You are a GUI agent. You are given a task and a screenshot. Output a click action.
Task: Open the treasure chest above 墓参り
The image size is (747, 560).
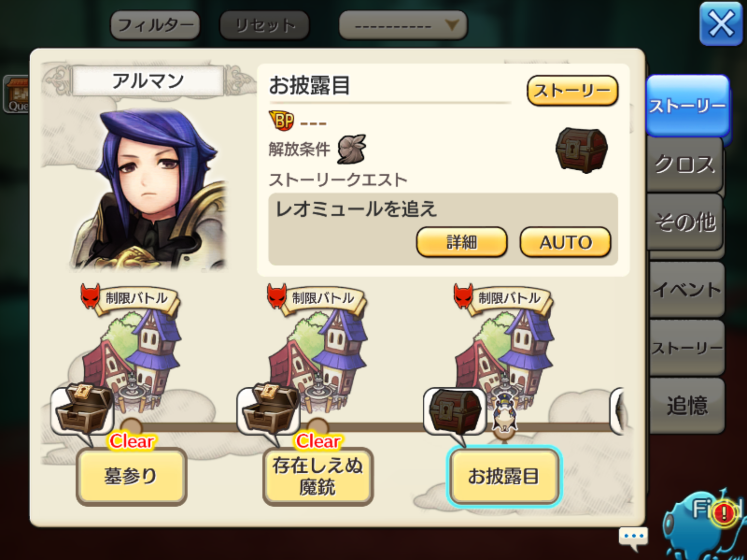[82, 410]
